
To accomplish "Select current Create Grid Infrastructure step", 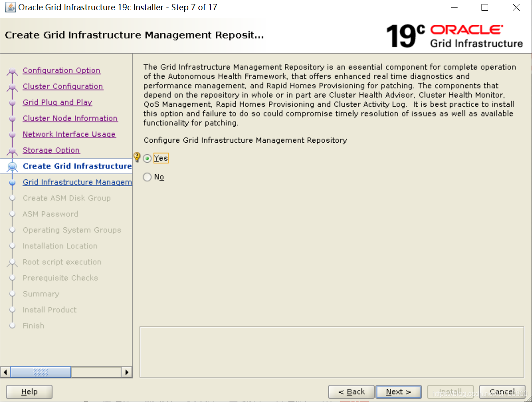I will pos(77,166).
